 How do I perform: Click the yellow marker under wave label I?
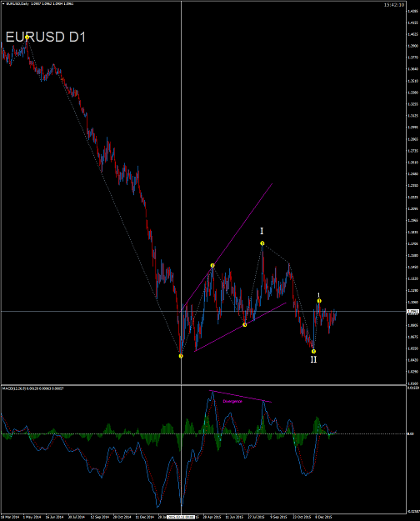tap(262, 243)
